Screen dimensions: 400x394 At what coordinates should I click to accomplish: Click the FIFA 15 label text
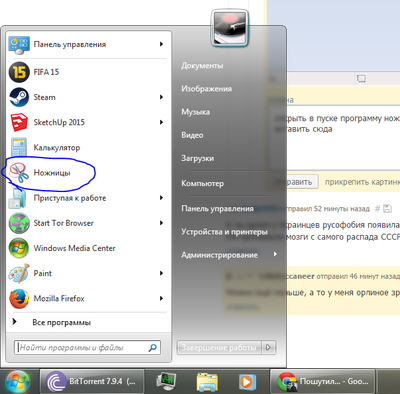(46, 72)
